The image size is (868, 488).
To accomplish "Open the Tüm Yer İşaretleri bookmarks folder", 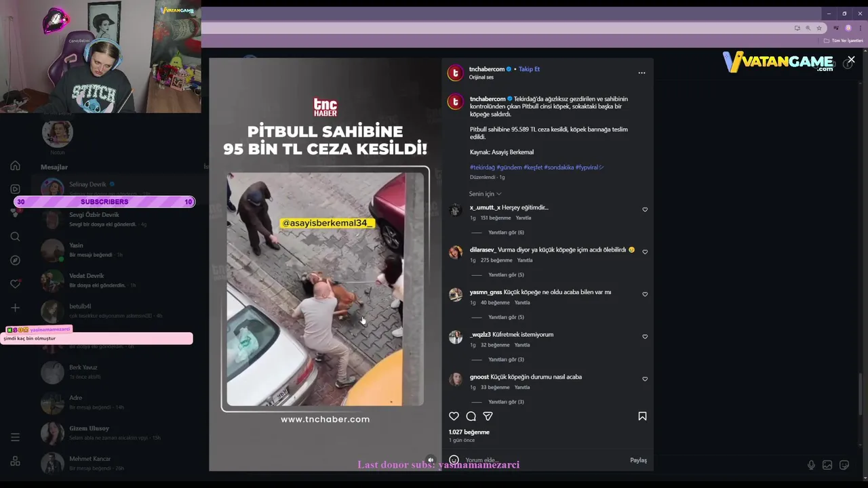I will pyautogui.click(x=844, y=41).
